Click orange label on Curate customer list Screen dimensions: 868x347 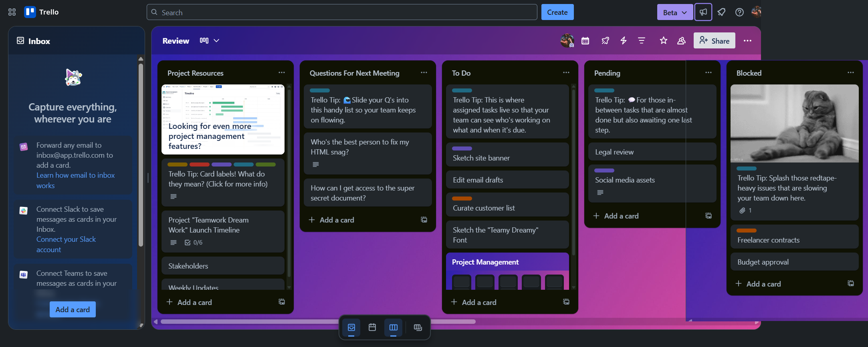462,199
